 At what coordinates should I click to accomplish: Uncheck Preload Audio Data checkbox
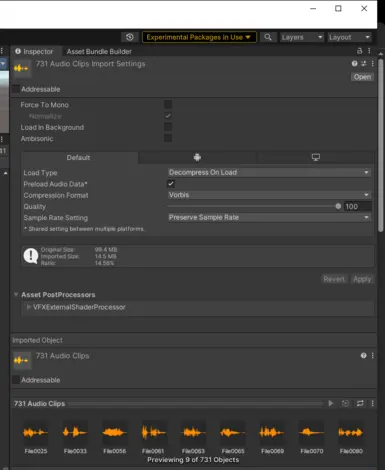coord(171,184)
